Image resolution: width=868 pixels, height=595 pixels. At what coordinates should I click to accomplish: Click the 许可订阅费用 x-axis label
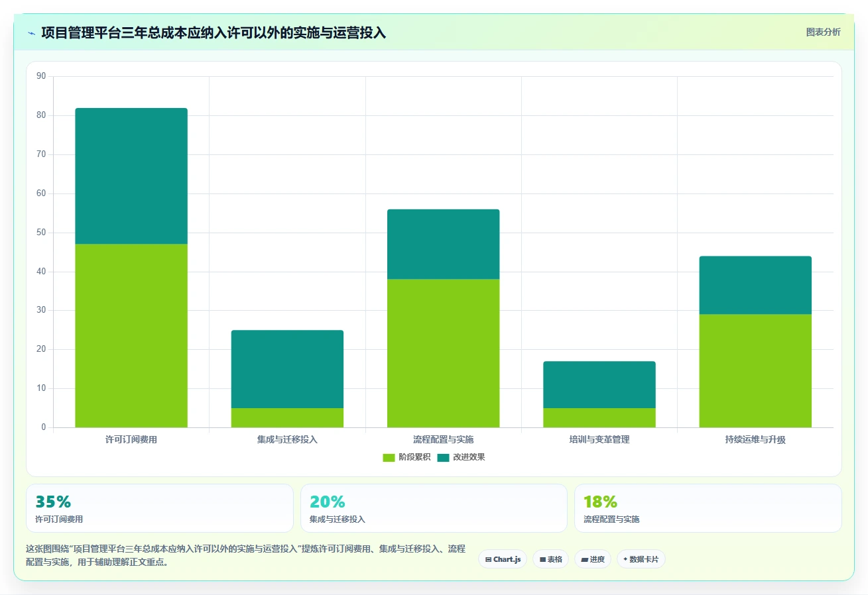point(131,439)
